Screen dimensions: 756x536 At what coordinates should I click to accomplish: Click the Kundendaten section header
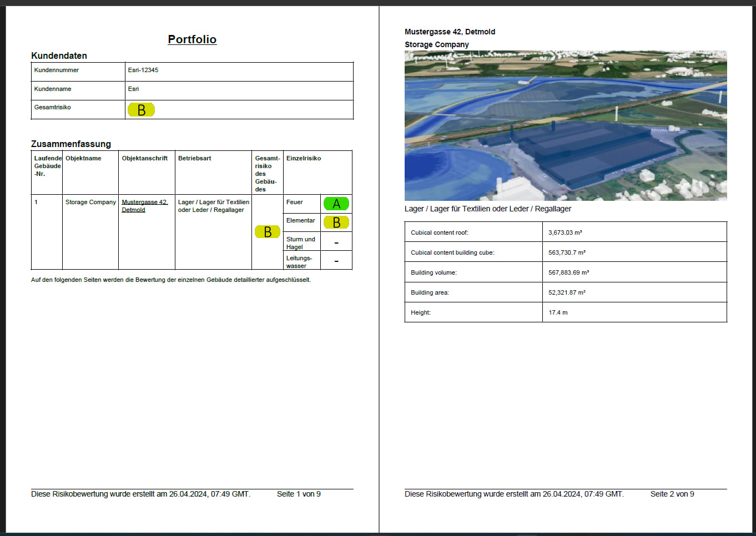59,55
